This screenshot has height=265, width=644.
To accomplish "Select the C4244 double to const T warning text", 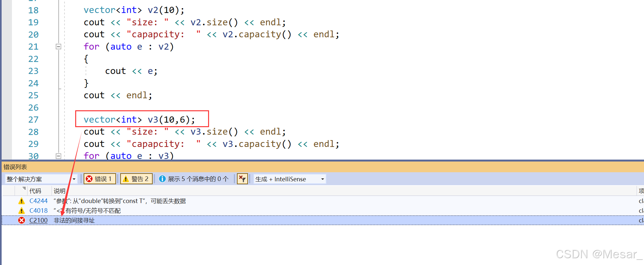I will click(x=120, y=201).
